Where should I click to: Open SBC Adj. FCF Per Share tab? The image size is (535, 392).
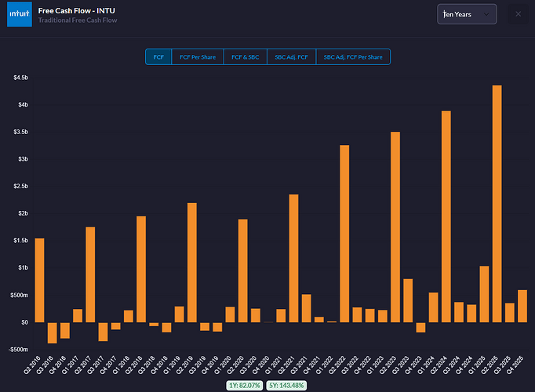pos(353,56)
